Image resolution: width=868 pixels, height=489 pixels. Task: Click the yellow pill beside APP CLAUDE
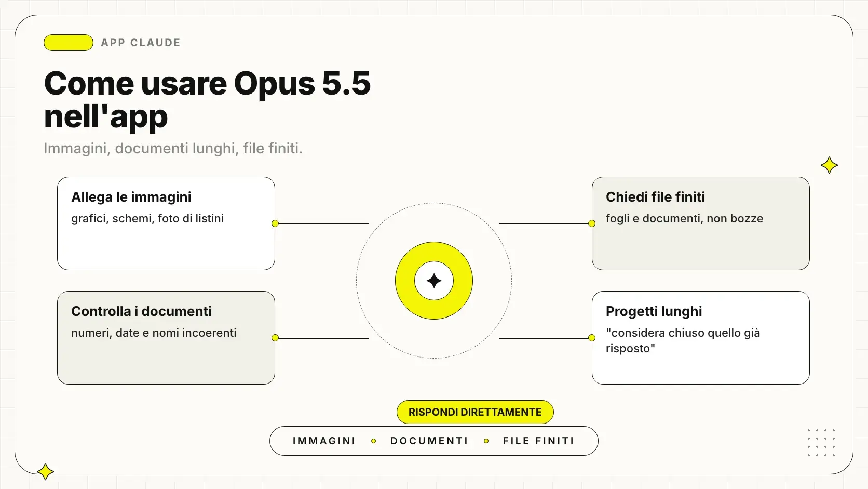point(69,43)
